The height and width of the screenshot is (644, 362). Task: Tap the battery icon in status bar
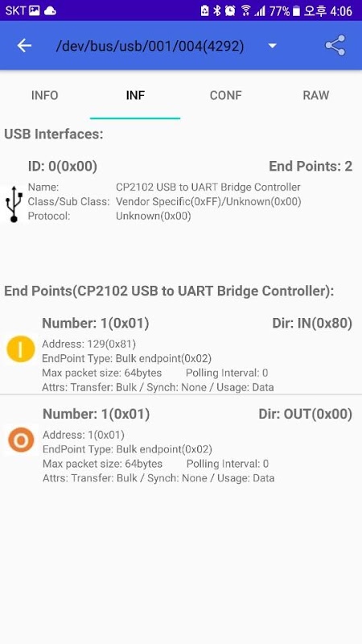tap(296, 11)
